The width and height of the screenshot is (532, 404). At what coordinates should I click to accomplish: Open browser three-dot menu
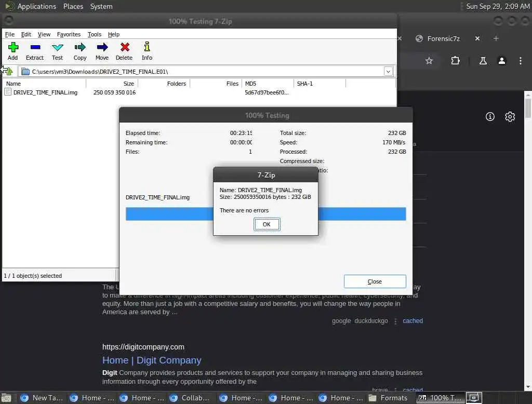521,61
